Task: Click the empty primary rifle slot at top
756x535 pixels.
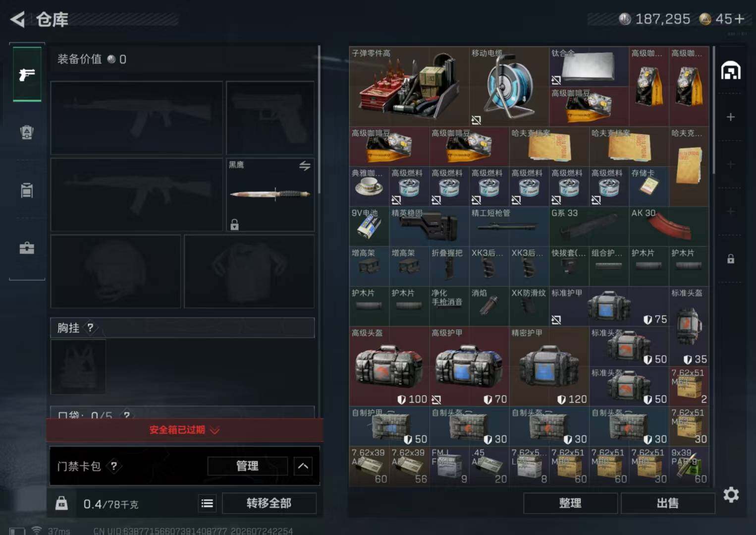Action: pyautogui.click(x=137, y=118)
